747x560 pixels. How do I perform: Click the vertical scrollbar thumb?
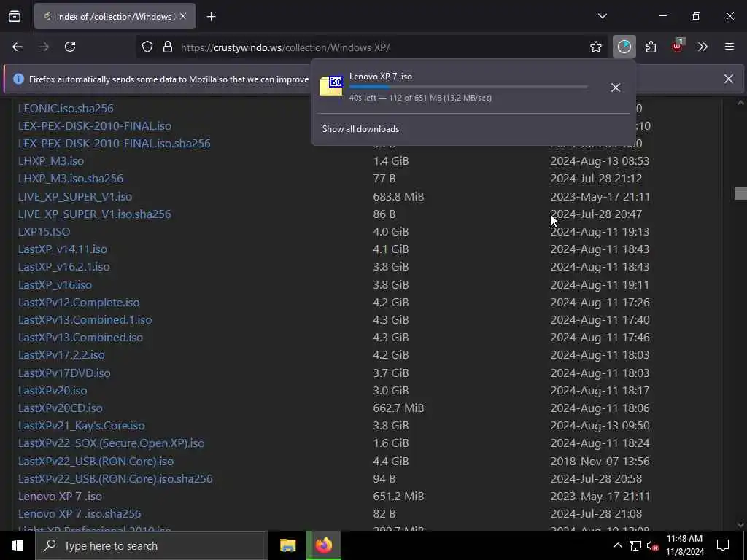click(x=740, y=193)
